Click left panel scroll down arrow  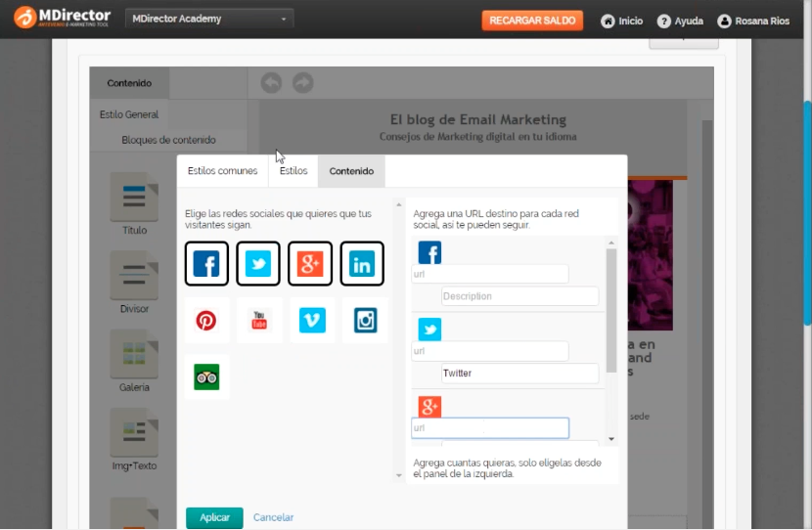coord(399,475)
